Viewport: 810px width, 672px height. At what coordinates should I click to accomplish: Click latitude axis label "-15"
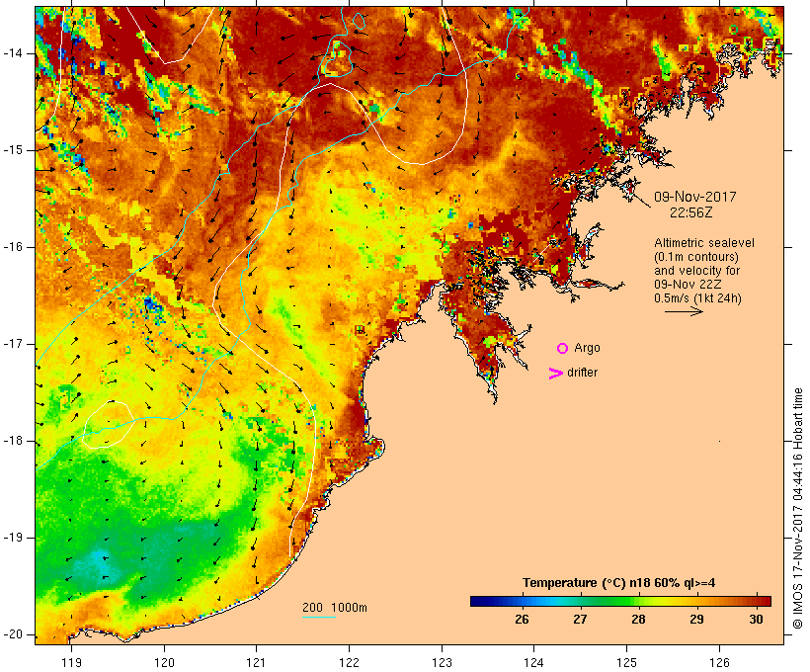(x=13, y=150)
